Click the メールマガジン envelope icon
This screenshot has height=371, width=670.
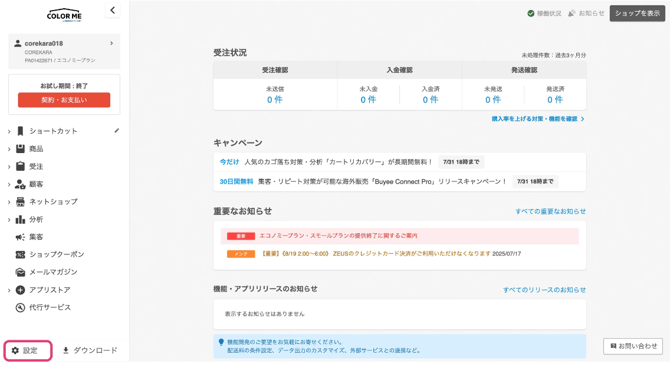tap(20, 272)
